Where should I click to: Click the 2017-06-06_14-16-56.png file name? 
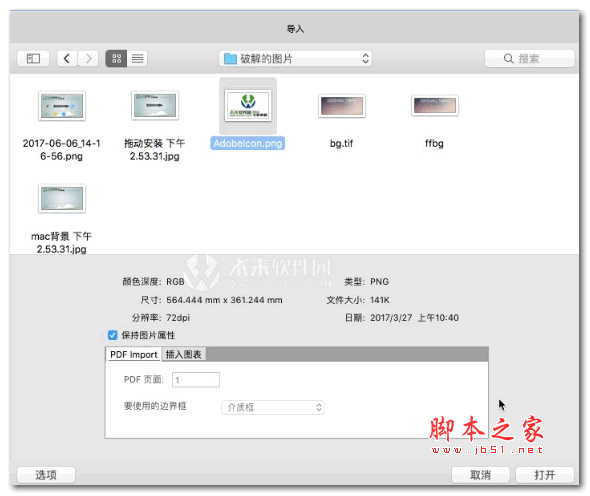[x=62, y=150]
